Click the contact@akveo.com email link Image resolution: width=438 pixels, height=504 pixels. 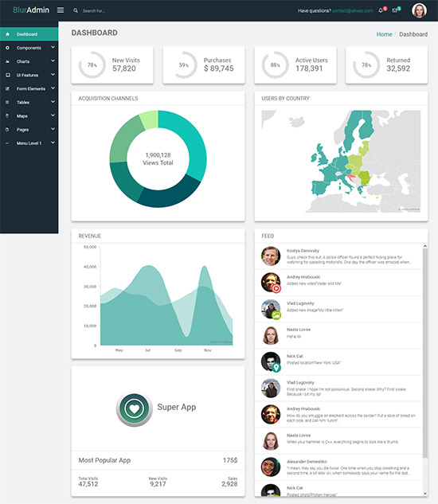click(353, 10)
